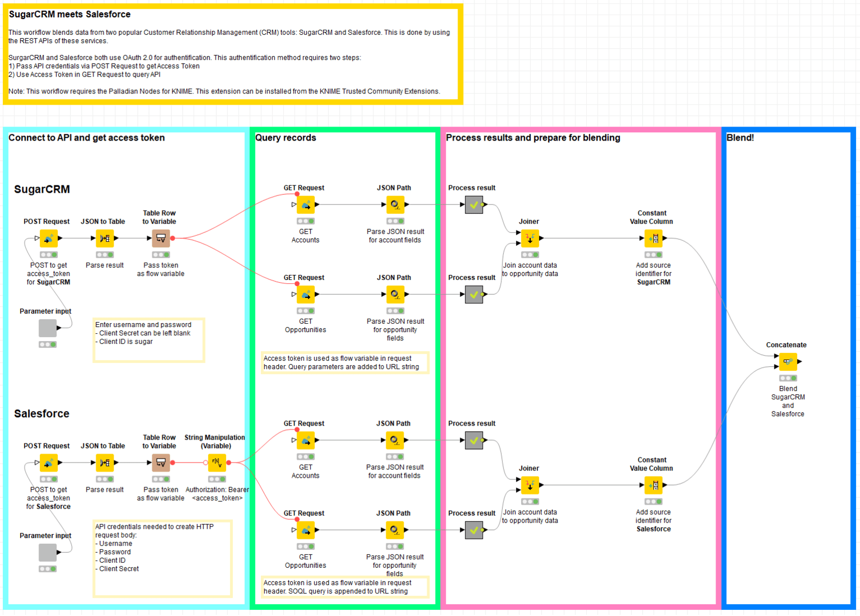Click 'SOQL query is appended to URL string' note
The image size is (860, 616).
click(x=345, y=587)
